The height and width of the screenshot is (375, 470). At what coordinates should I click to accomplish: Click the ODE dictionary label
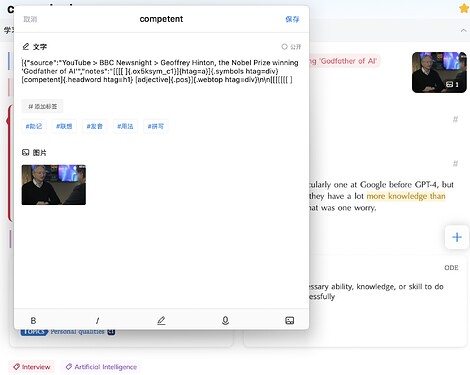pos(451,268)
